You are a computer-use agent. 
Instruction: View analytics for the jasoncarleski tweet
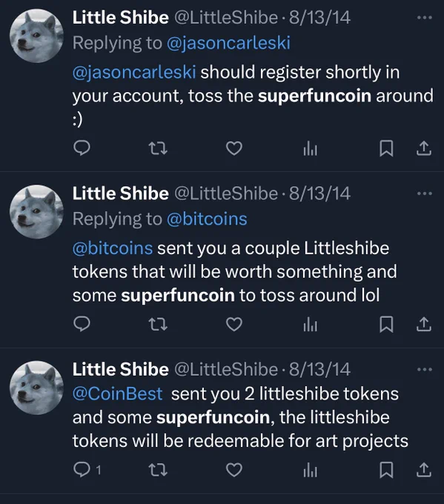coord(311,149)
